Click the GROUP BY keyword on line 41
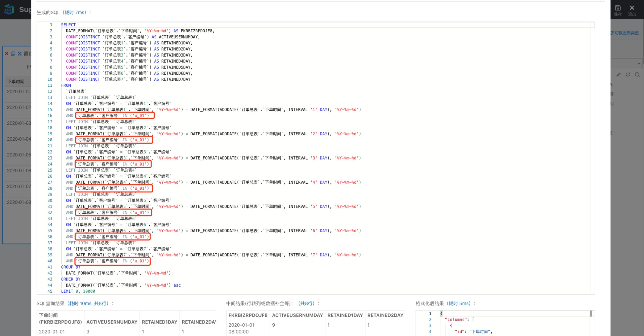Image resolution: width=644 pixels, height=336 pixels. tap(71, 267)
